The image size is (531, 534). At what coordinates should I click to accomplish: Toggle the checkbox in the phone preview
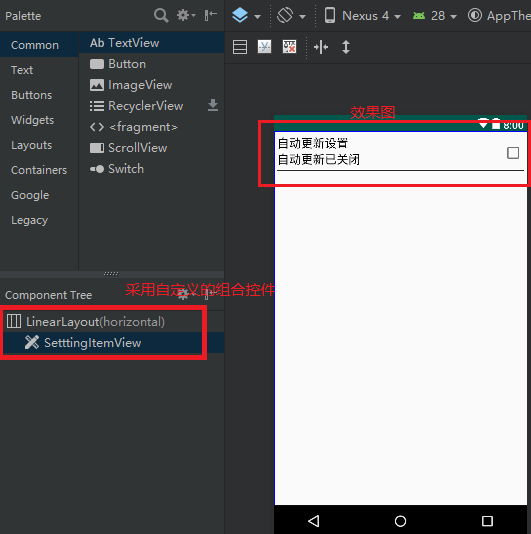513,153
